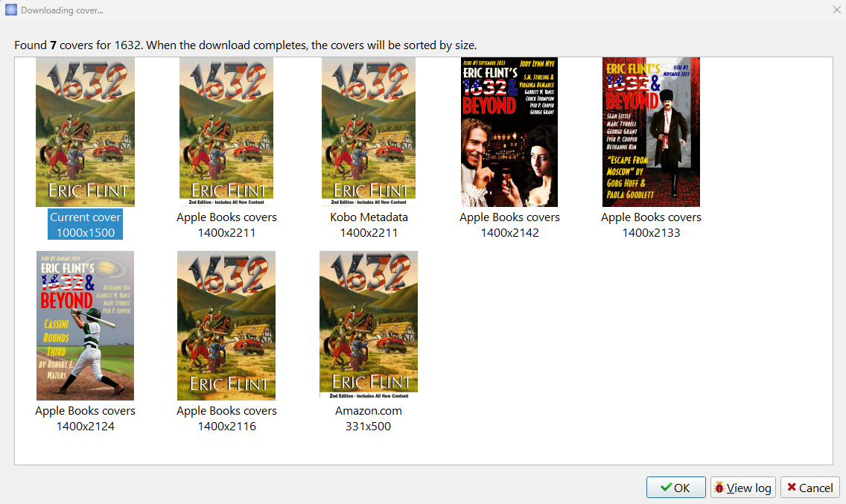
Task: Choose the Apple Books 1400x2211 cover
Action: coord(226,133)
